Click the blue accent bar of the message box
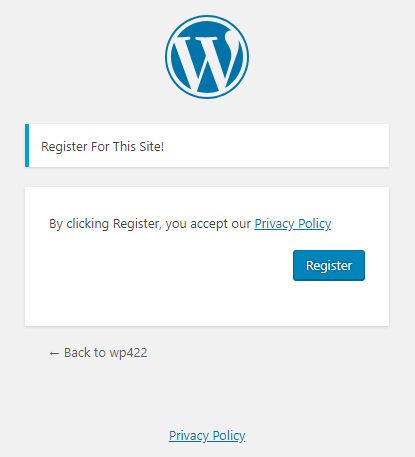The height and width of the screenshot is (457, 415). 27,145
